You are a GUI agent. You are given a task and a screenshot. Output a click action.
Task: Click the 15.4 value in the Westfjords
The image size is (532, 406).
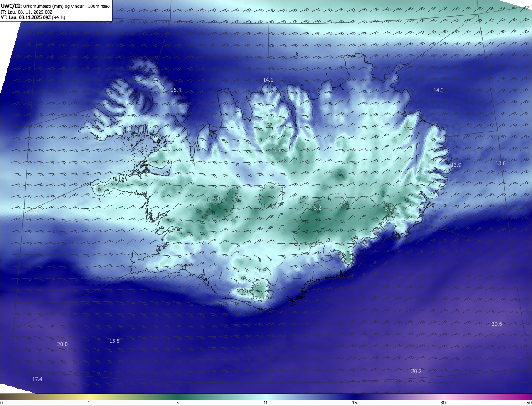[176, 90]
